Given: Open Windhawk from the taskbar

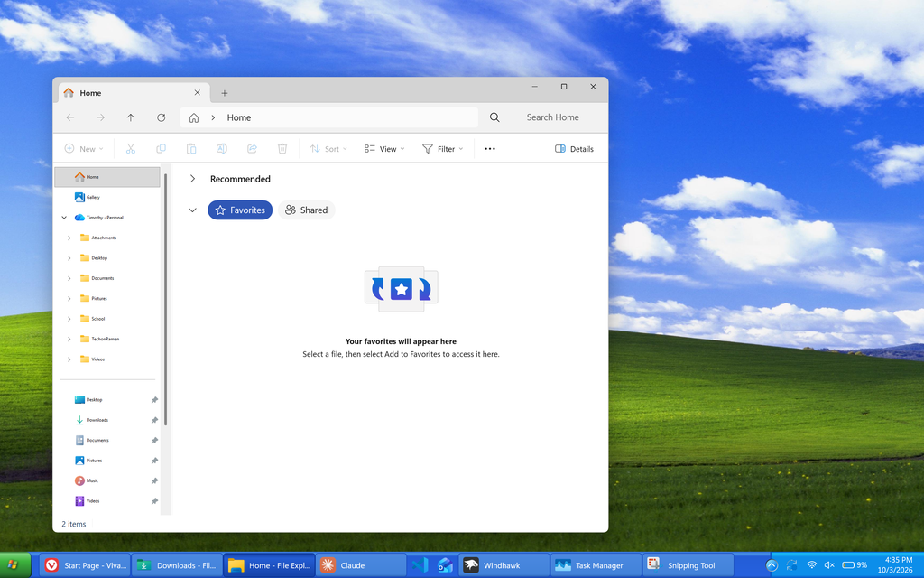Looking at the screenshot, I should (504, 565).
